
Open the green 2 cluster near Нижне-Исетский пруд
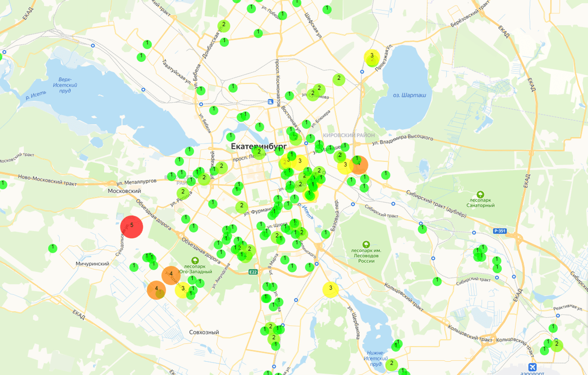[x=391, y=365]
